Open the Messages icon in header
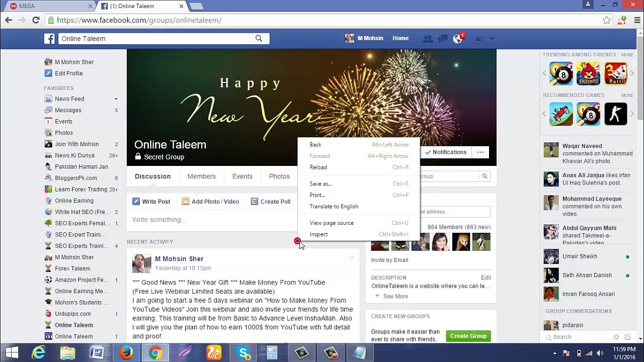 coord(443,39)
